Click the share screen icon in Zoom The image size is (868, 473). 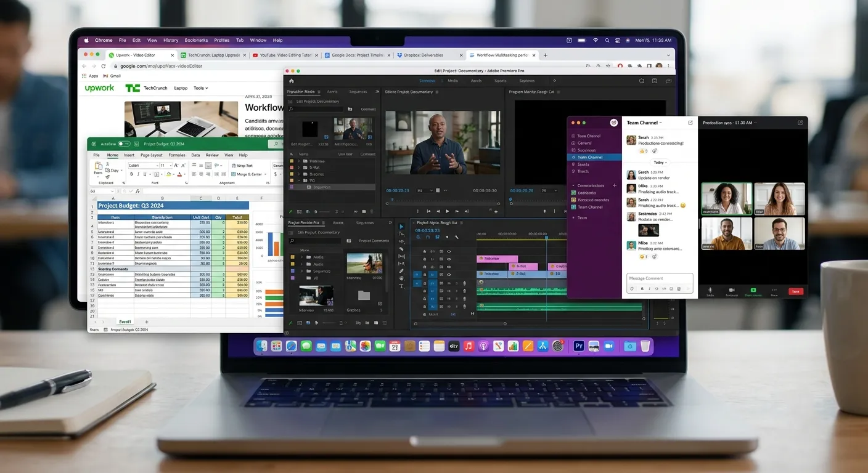[753, 290]
